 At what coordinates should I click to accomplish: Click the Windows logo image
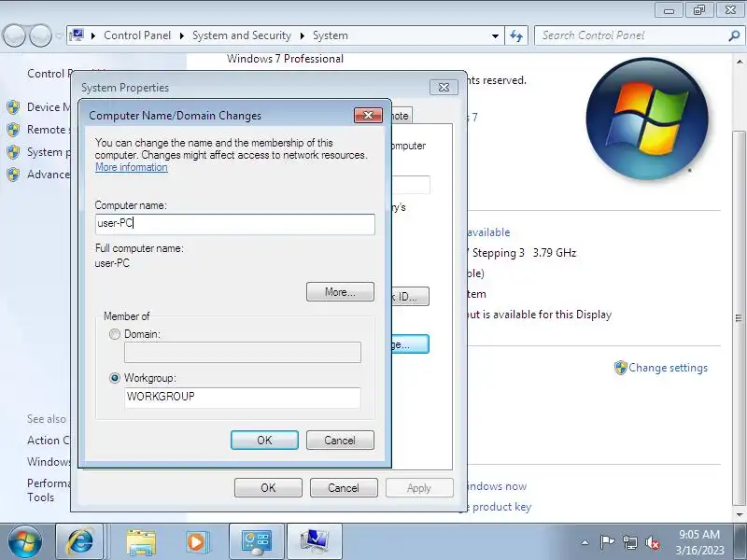(647, 119)
